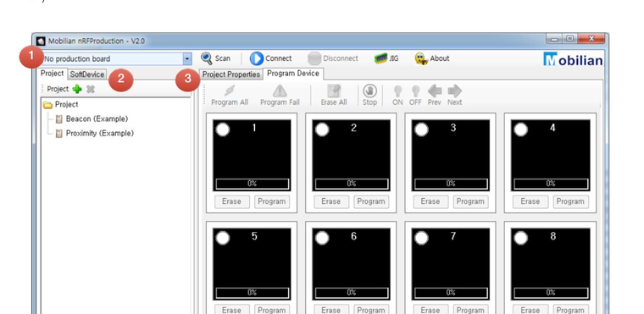
Task: Click status indicator circle of device 4
Action: coord(521,129)
